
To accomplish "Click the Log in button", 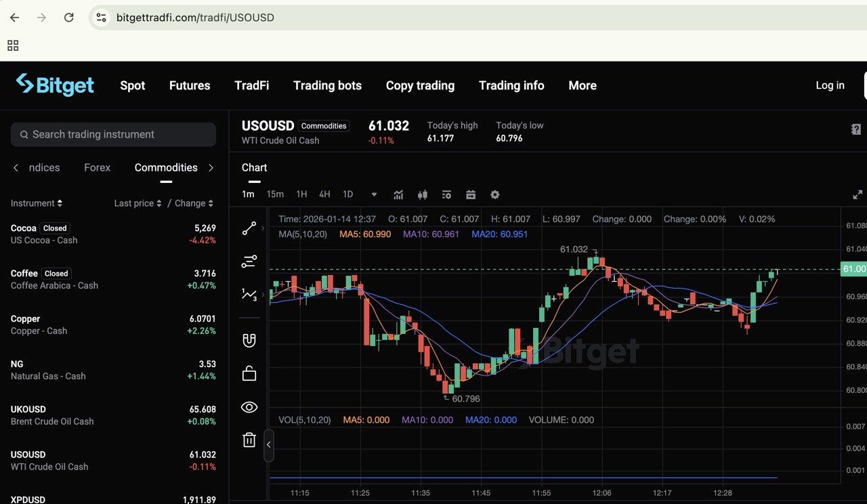I will coord(830,85).
